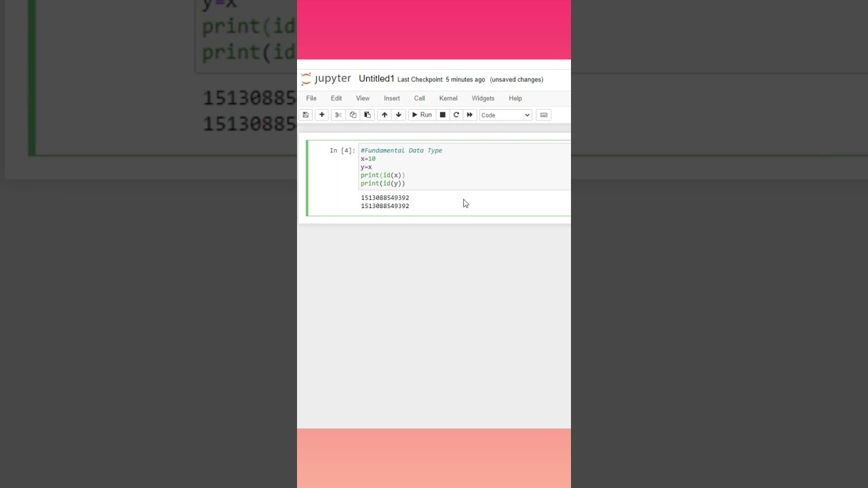Interrupt the kernel with stop icon

click(x=443, y=115)
